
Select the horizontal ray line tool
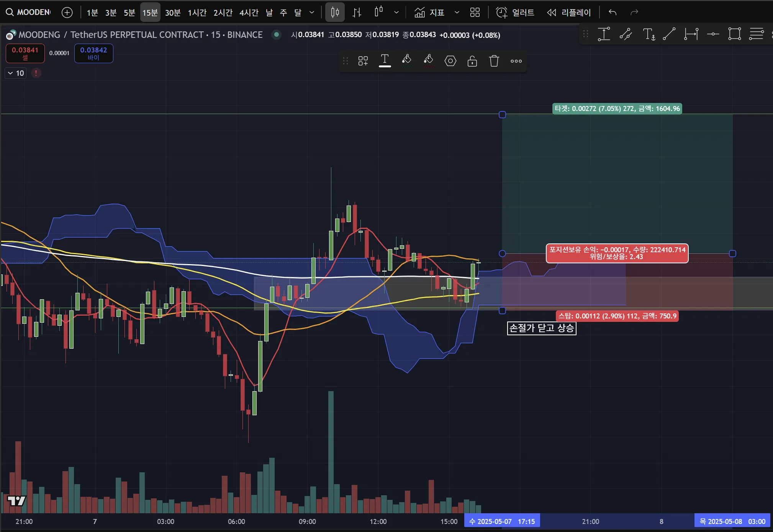coord(713,34)
